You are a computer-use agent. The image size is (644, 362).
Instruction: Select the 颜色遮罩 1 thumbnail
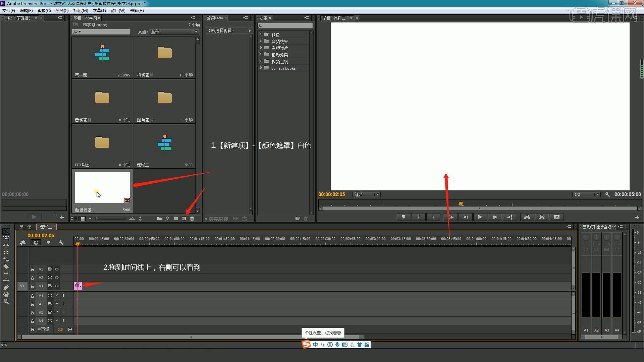[x=102, y=187]
